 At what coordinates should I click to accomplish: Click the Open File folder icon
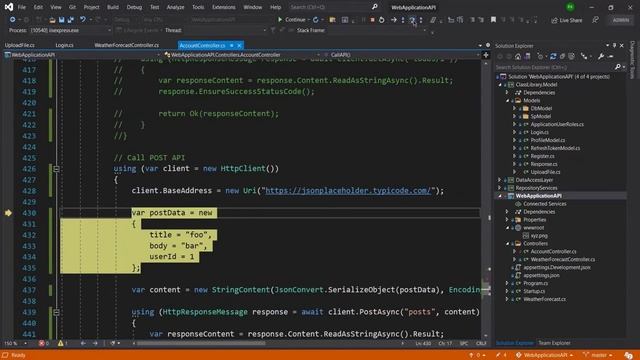[52, 20]
